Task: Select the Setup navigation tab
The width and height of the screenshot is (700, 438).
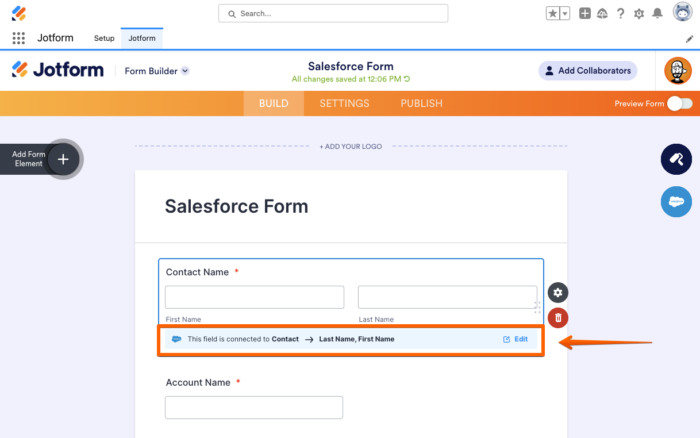Action: 104,38
